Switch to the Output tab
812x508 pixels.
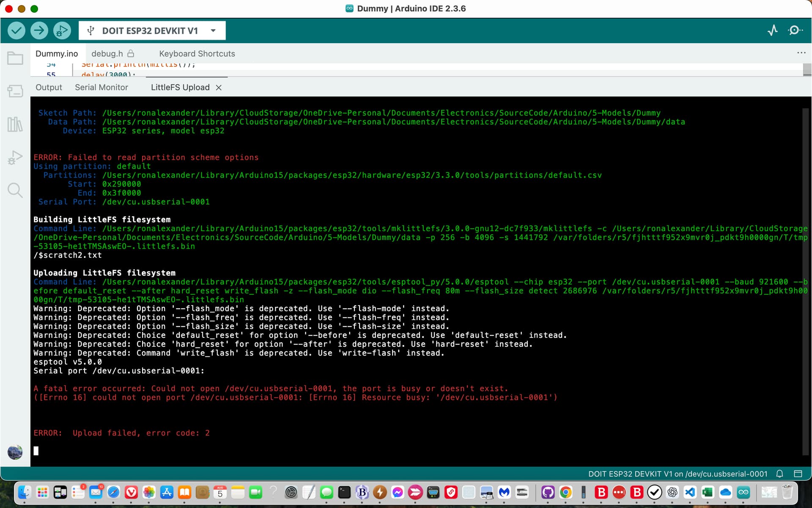coord(49,87)
